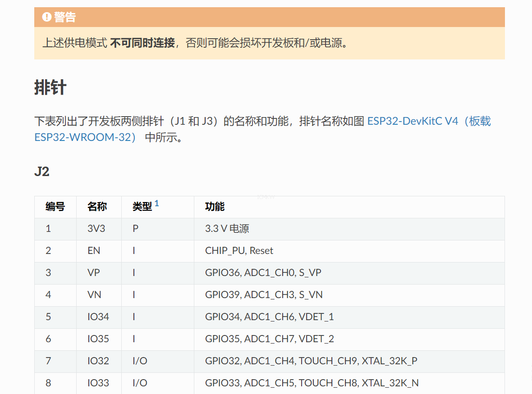The width and height of the screenshot is (532, 394).
Task: Click the 名称 column header
Action: click(97, 207)
